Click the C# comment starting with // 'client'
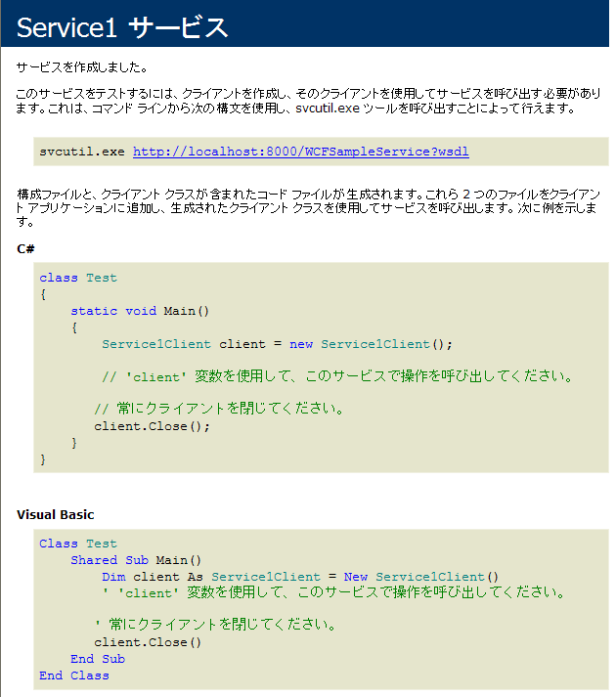Screen dimensions: 616x697 336,376
